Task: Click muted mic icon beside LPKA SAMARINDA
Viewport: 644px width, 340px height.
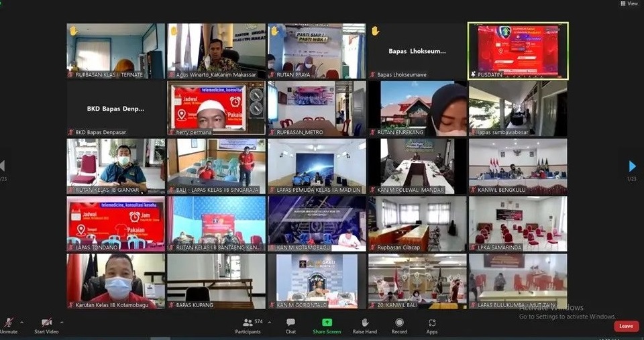Action: coord(473,247)
